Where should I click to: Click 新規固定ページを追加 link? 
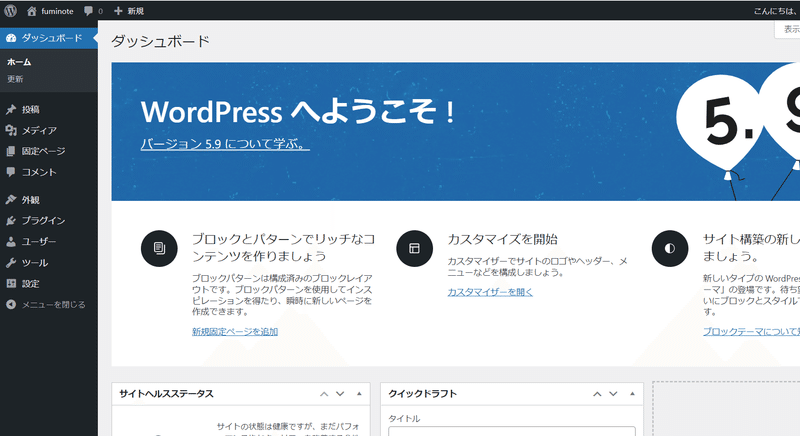235,331
